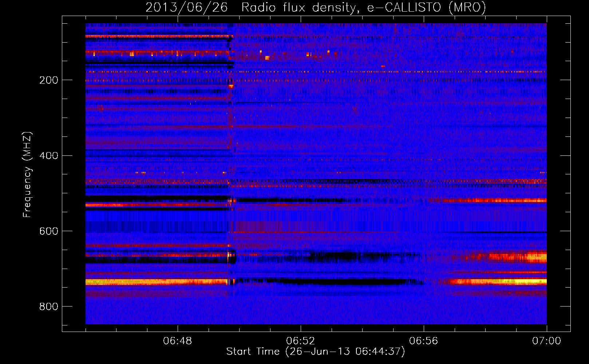This screenshot has height=364, width=589.
Task: Click the 800 frequency tick label
Action: pyautogui.click(x=49, y=307)
